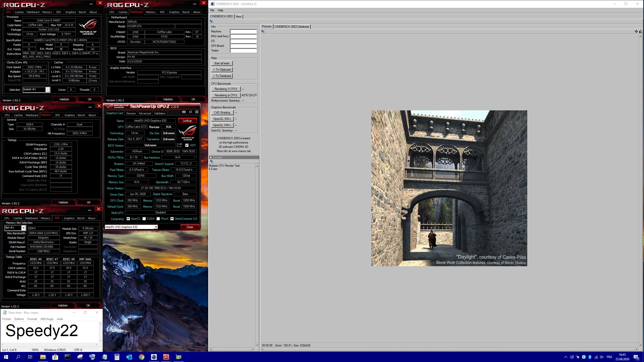Open the File menu in Cinebench
This screenshot has height=362, width=644.
[212, 10]
